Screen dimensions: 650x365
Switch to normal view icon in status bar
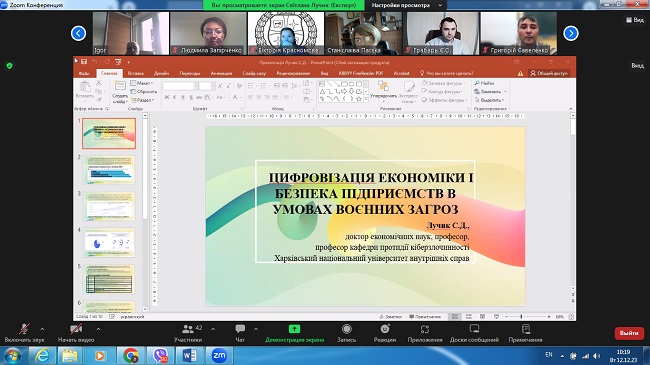(x=455, y=316)
